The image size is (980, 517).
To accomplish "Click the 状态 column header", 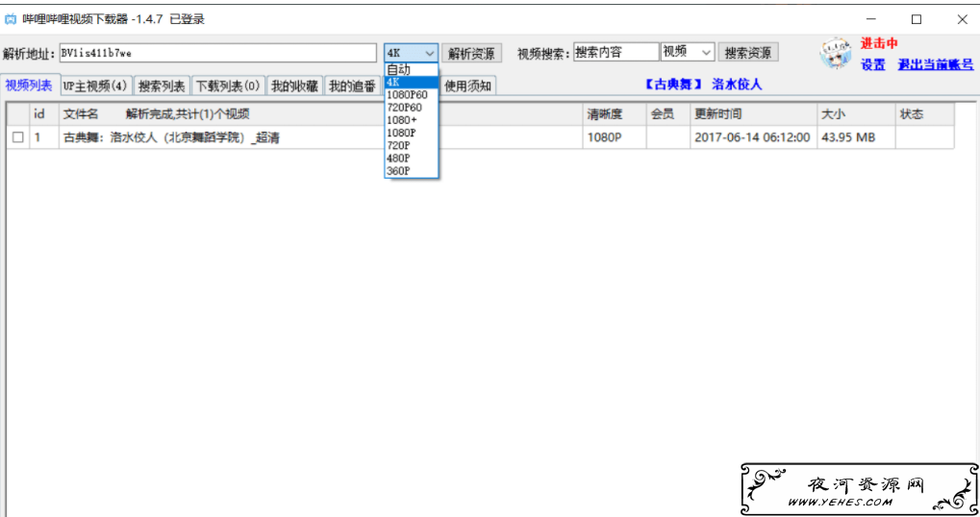I will pos(925,114).
